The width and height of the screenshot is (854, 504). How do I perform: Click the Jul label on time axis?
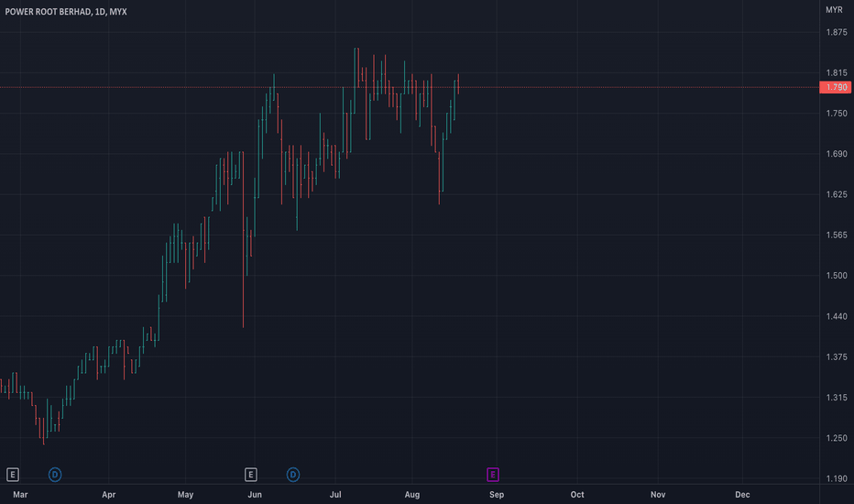point(335,495)
